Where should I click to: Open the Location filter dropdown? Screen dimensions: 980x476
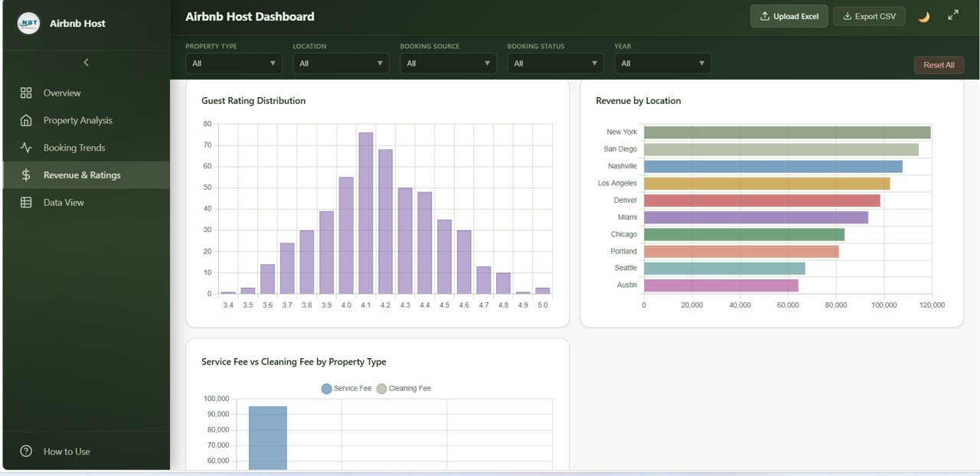[x=341, y=64]
